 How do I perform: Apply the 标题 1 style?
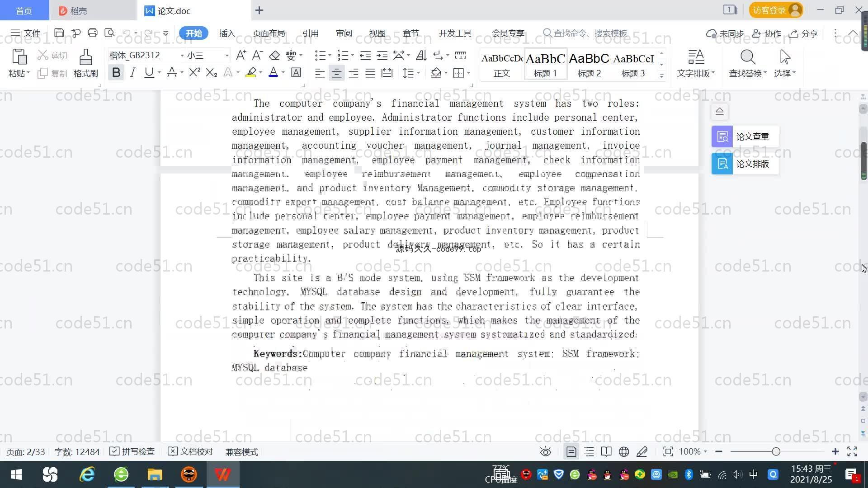point(545,64)
